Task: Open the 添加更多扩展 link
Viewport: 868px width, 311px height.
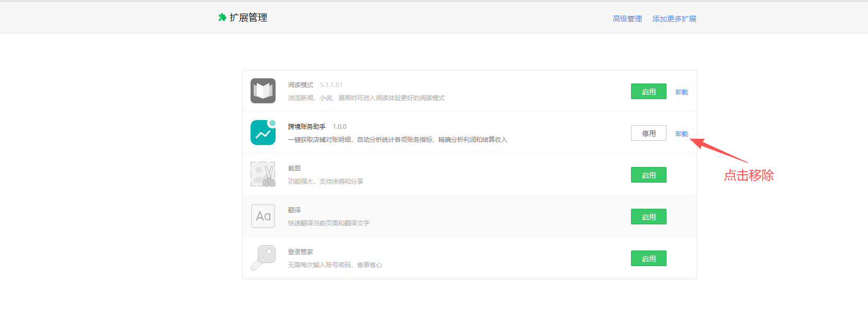Action: coord(674,19)
